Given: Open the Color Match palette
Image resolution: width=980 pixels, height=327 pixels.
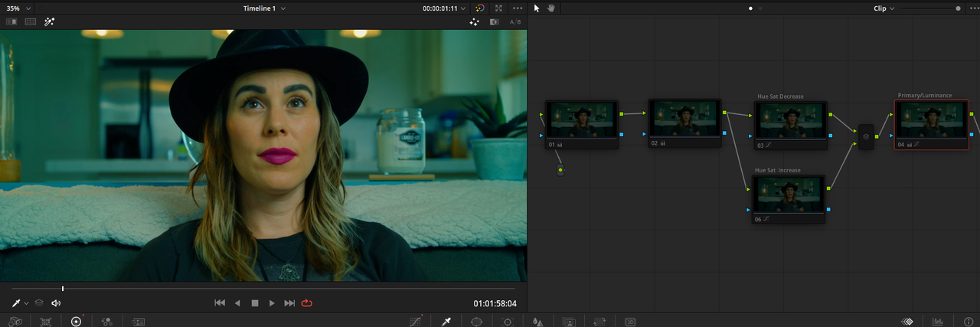Looking at the screenshot, I should pos(46,322).
